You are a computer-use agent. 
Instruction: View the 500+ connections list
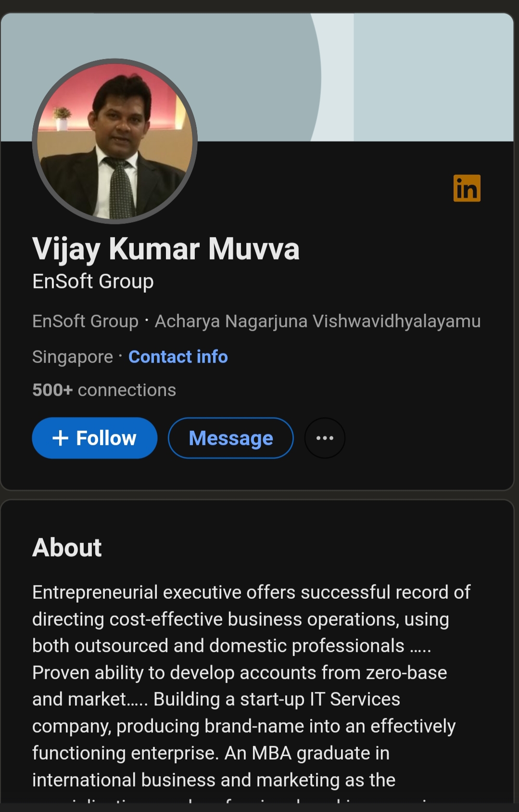tap(104, 390)
